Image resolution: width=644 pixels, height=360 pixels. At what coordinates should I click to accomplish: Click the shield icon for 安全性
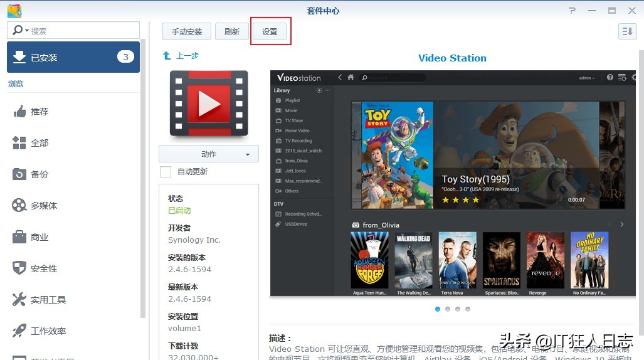pos(19,268)
